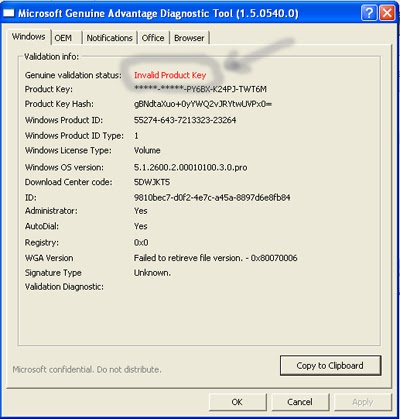Image resolution: width=400 pixels, height=419 pixels.
Task: Open the Notifications tab
Action: (110, 38)
